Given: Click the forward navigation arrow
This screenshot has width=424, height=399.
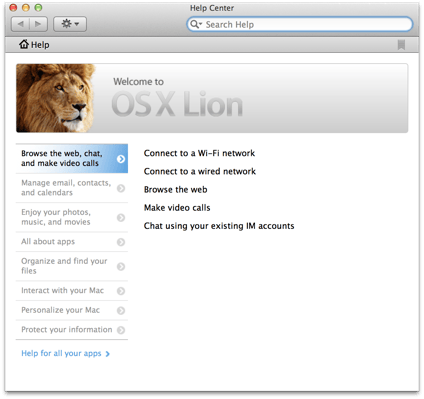Looking at the screenshot, I should (x=38, y=24).
